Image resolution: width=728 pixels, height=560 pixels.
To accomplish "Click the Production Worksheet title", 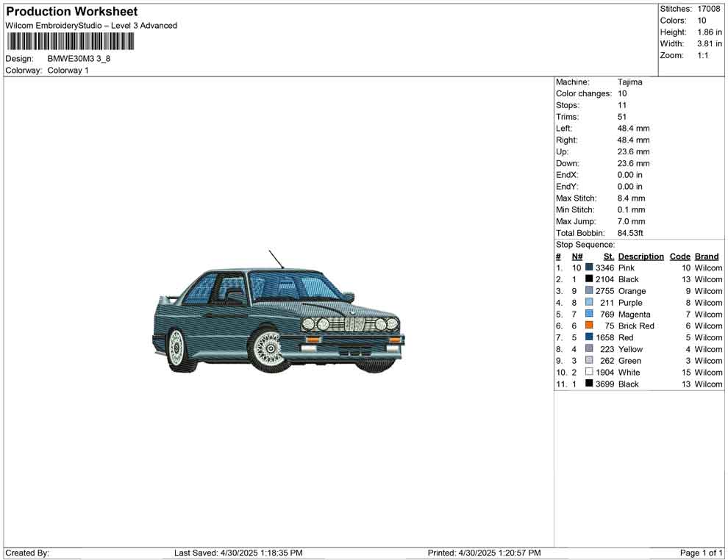I will click(71, 12).
